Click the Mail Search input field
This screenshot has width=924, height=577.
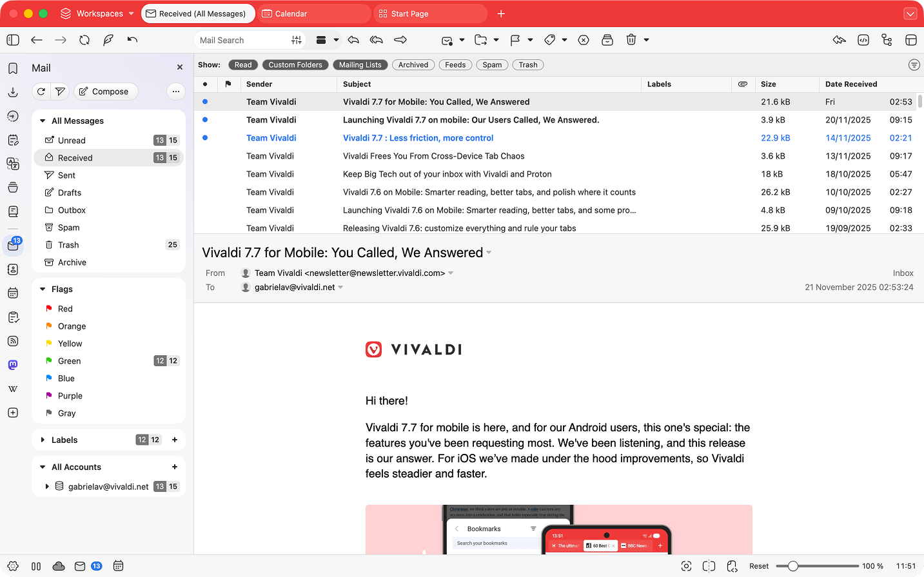coord(242,40)
